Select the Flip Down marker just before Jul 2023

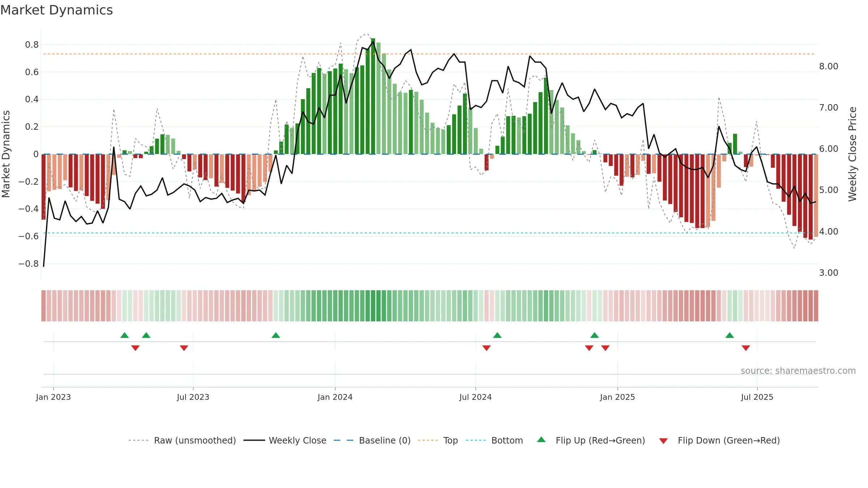pos(184,348)
